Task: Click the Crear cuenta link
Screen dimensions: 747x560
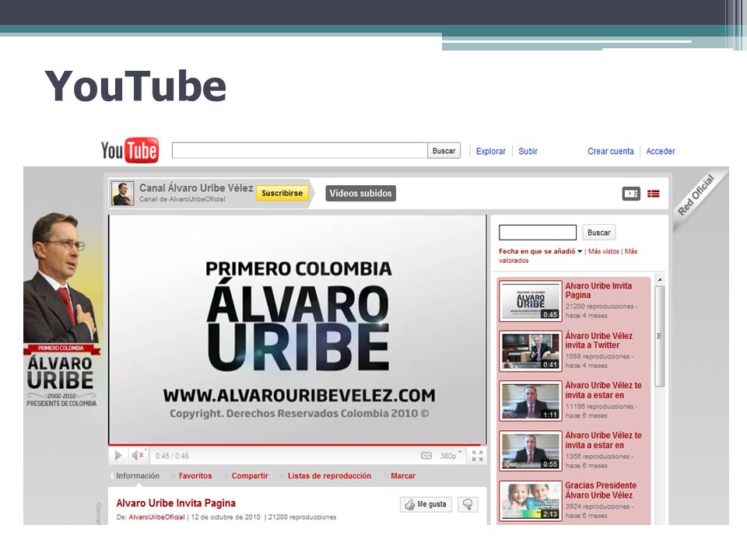Action: [610, 151]
